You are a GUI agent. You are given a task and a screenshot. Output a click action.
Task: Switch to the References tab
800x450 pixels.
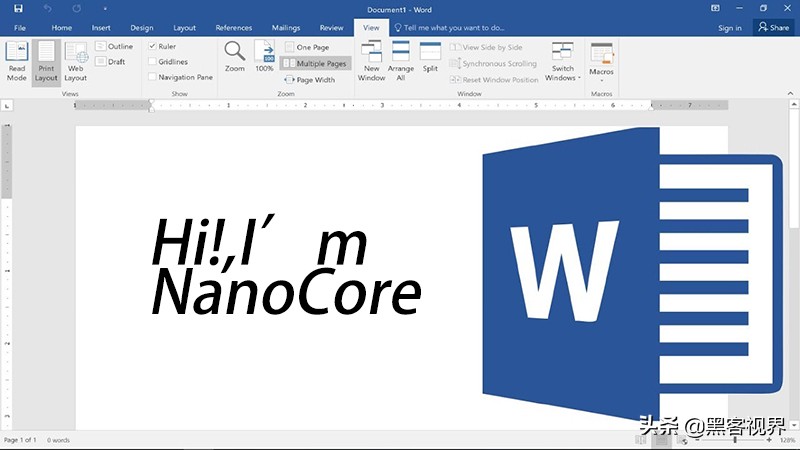coord(234,28)
